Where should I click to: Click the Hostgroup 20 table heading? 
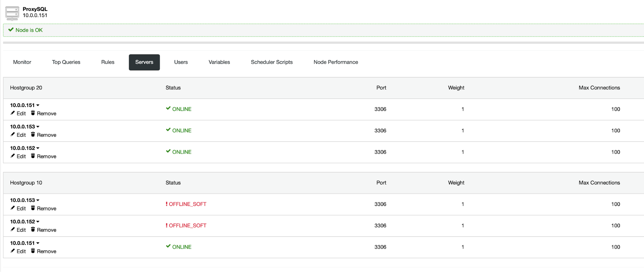click(x=26, y=88)
